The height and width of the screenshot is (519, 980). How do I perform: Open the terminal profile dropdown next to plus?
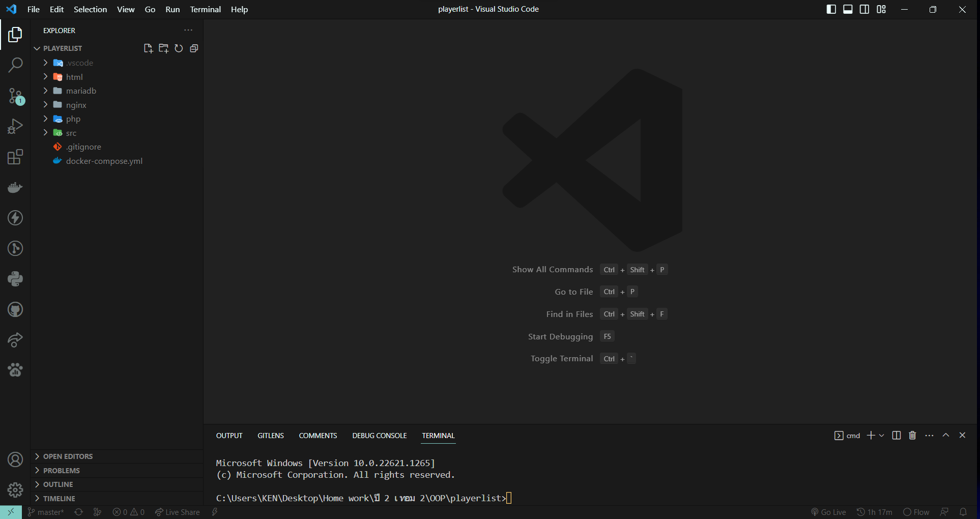(x=882, y=436)
